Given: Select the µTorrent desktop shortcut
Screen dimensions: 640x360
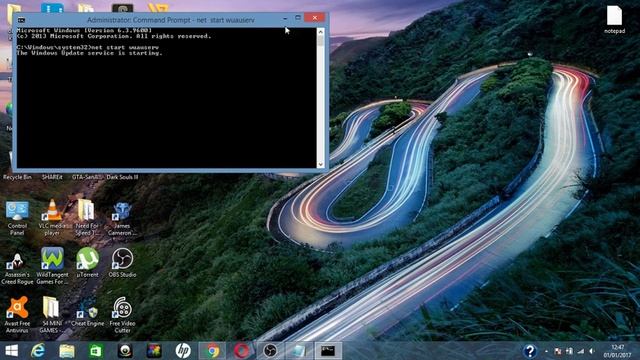Looking at the screenshot, I should point(87,262).
